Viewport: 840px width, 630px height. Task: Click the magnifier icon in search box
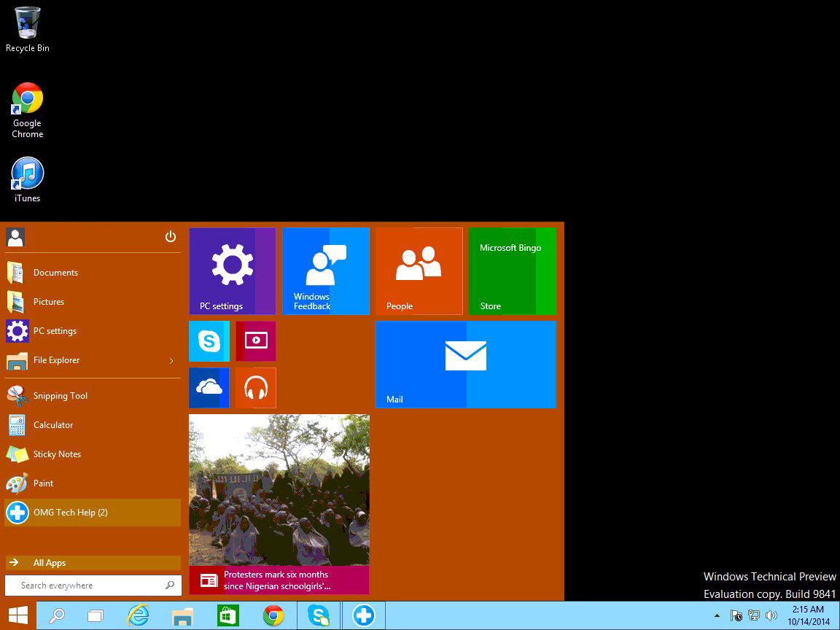coord(170,586)
